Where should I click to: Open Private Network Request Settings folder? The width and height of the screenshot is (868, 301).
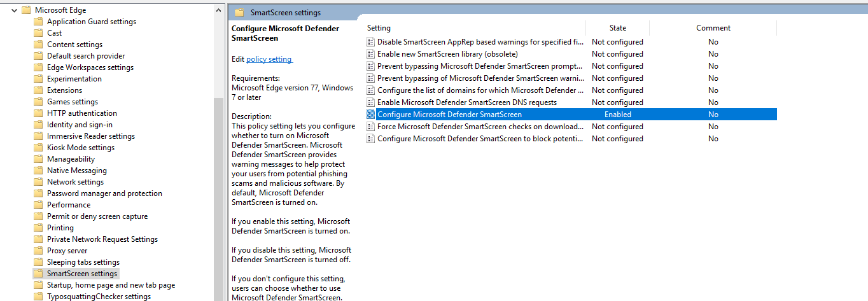(102, 239)
